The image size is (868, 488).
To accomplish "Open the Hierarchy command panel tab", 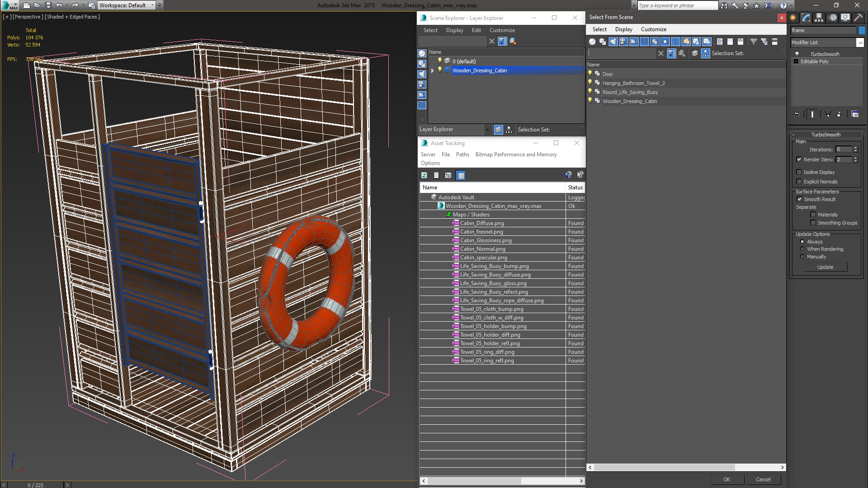I will [x=819, y=18].
